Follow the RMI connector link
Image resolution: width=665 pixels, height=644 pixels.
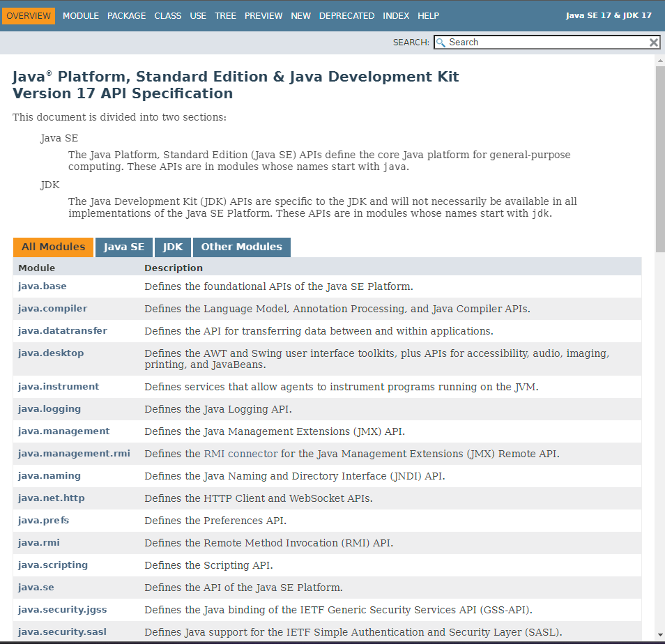240,454
